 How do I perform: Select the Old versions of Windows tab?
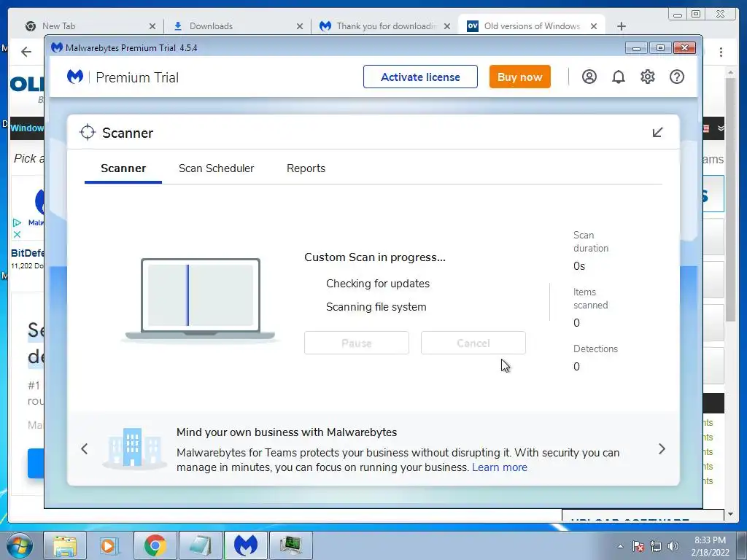(532, 26)
